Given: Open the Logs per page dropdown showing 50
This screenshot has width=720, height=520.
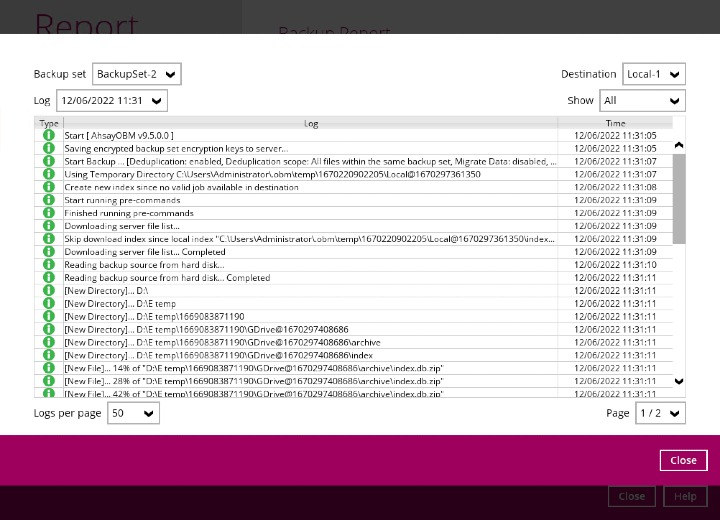Looking at the screenshot, I should [x=133, y=413].
